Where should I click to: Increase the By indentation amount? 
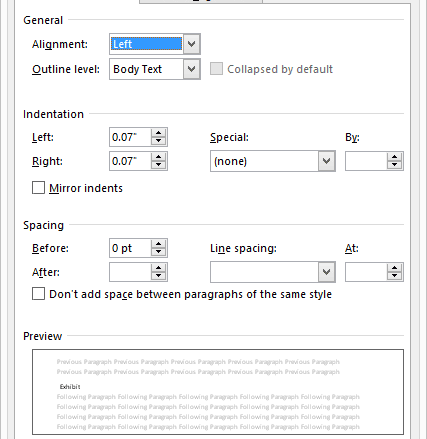click(395, 157)
